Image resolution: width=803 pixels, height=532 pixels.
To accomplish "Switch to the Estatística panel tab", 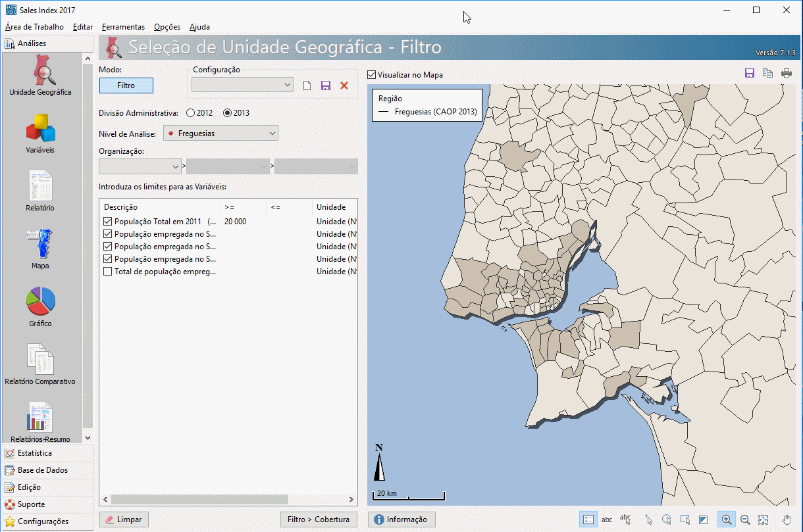I will coord(35,453).
